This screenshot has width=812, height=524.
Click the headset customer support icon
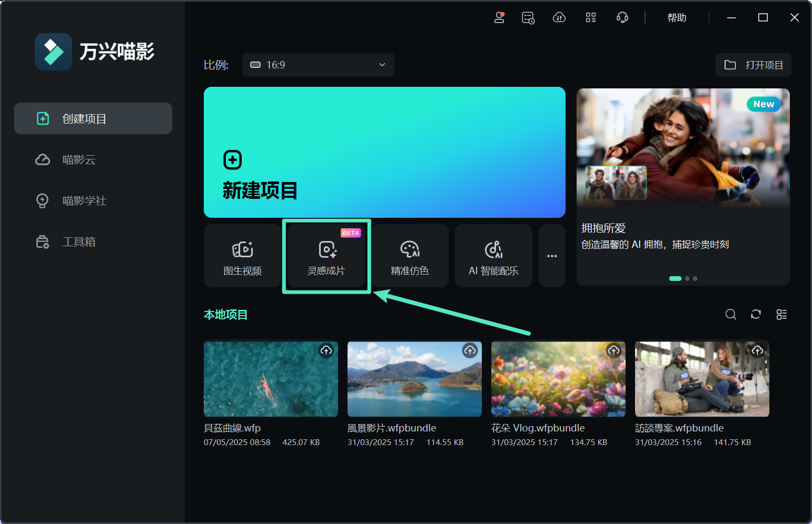click(x=622, y=17)
